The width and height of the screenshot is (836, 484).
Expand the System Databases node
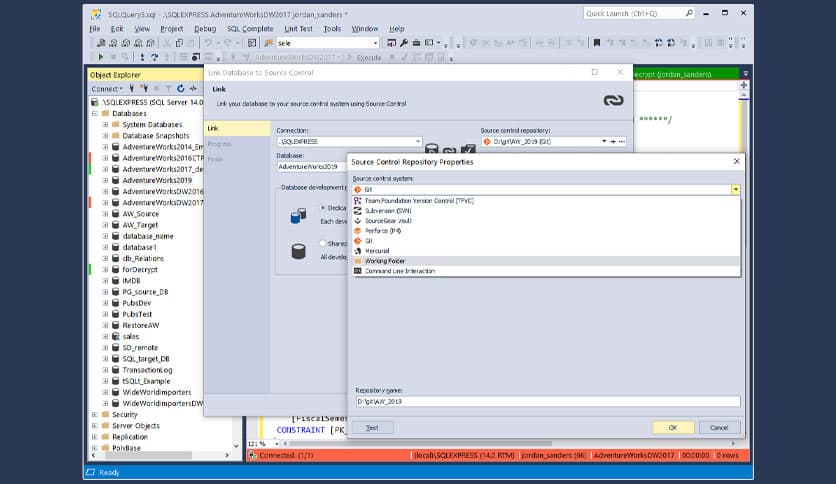coord(105,125)
